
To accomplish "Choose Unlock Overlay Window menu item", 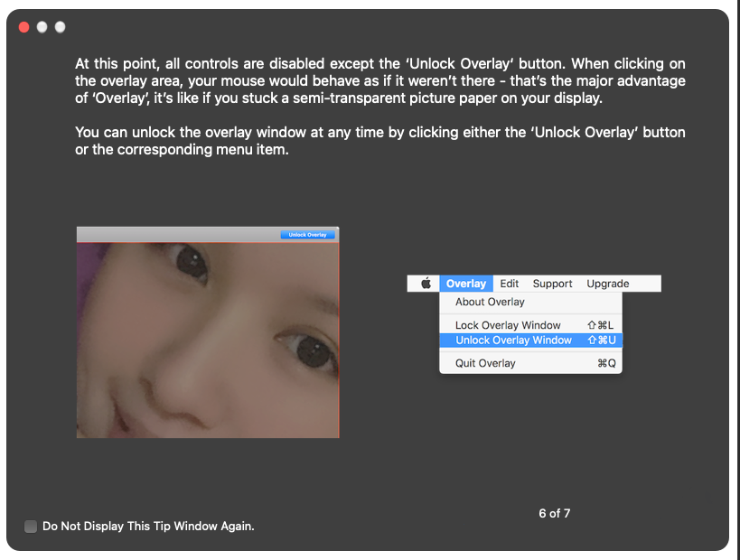I will click(x=513, y=341).
